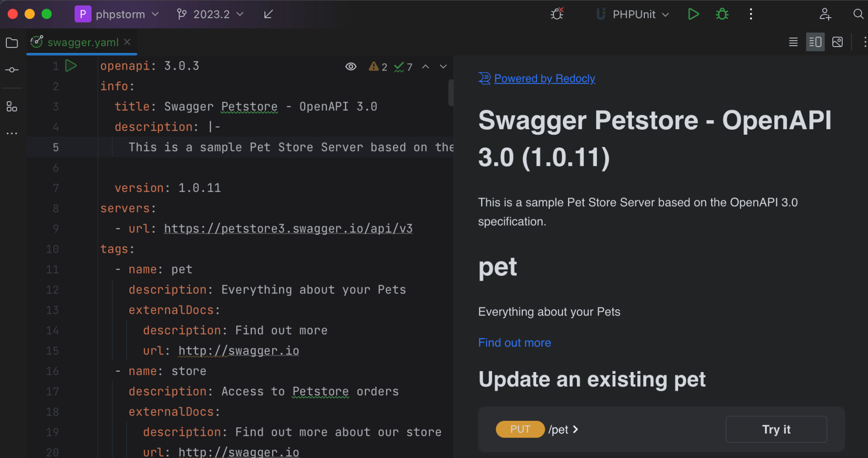The height and width of the screenshot is (458, 868).
Task: Open Search Everywhere magnifier icon
Action: (x=858, y=14)
